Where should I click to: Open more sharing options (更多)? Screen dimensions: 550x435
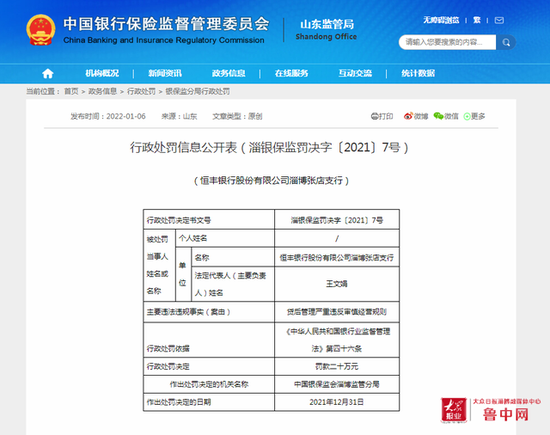[x=474, y=116]
